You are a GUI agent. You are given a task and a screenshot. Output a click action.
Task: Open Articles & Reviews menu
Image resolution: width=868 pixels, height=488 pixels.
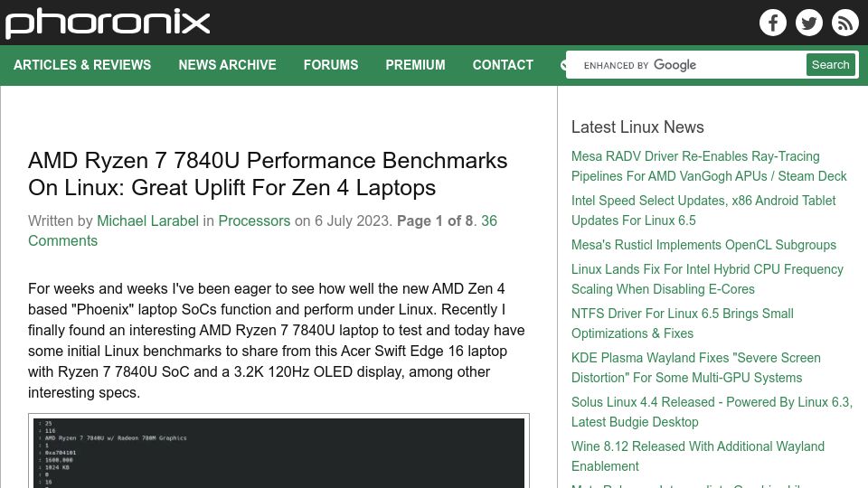point(82,65)
